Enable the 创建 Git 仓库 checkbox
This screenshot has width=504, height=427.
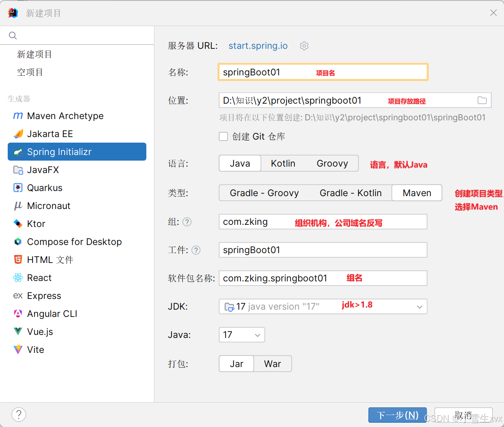point(223,137)
